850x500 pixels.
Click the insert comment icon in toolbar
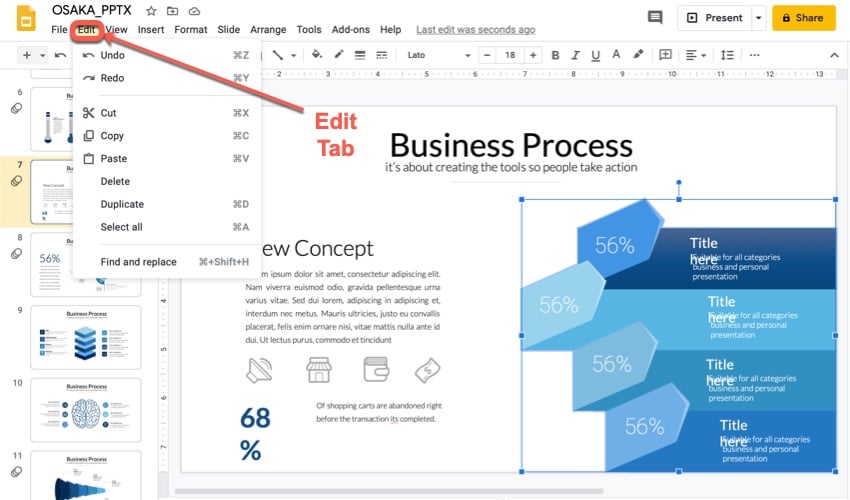click(x=665, y=55)
